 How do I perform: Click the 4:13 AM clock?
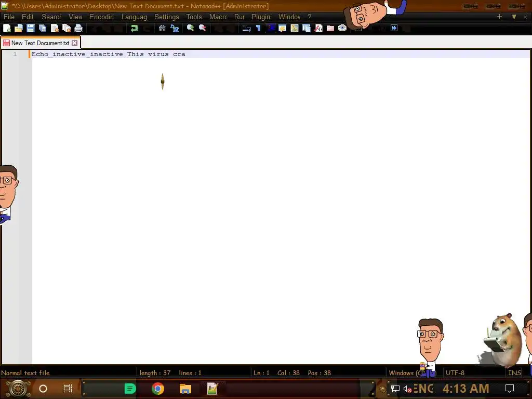[466, 389]
